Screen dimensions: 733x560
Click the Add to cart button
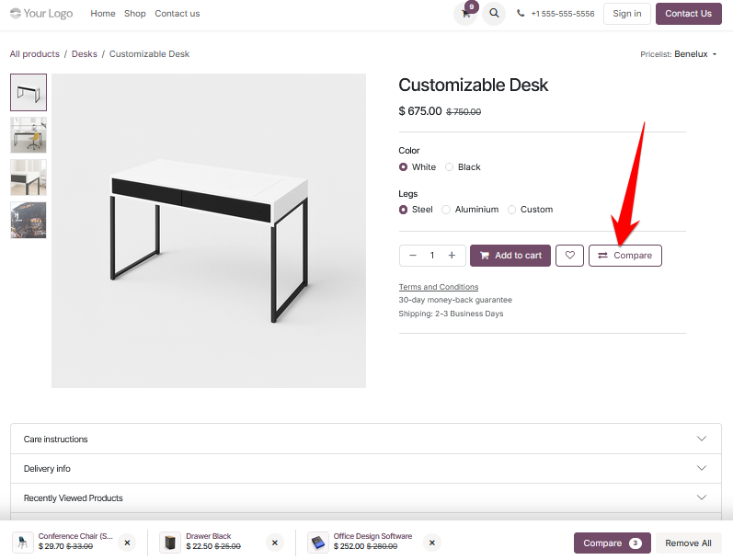510,256
